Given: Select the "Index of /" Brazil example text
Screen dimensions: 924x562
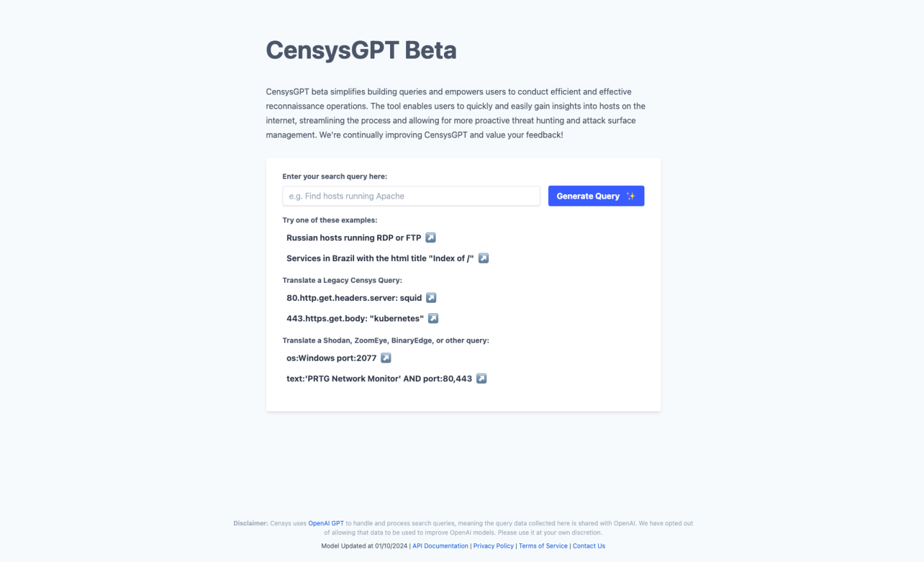Looking at the screenshot, I should 380,258.
